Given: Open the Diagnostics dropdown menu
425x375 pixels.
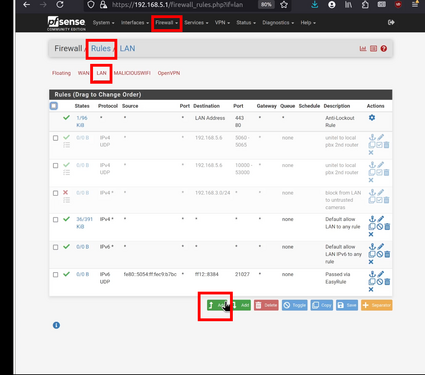Looking at the screenshot, I should [x=278, y=23].
